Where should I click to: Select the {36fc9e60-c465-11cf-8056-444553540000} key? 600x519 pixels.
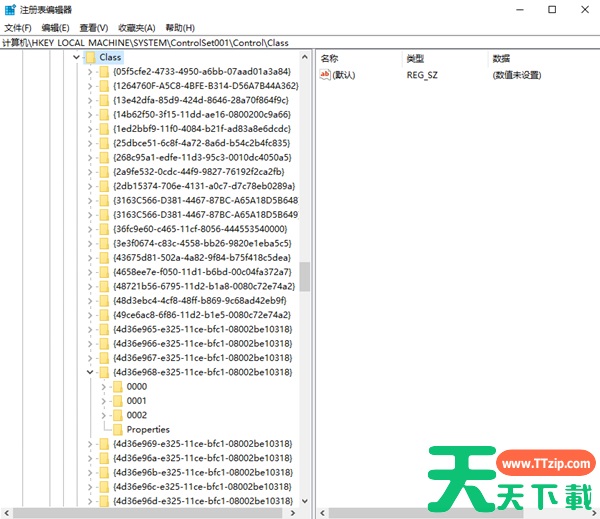(x=201, y=229)
